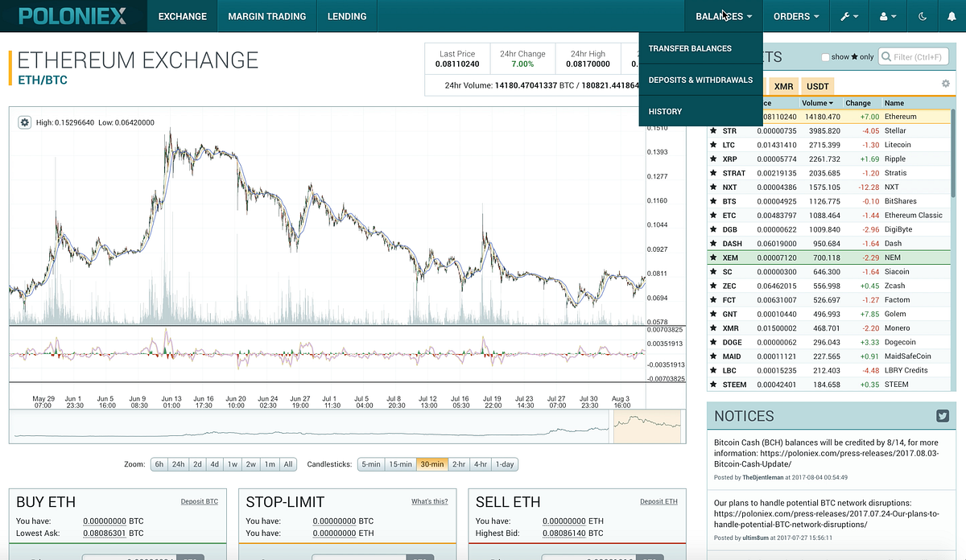Star the DOGE market

713,342
